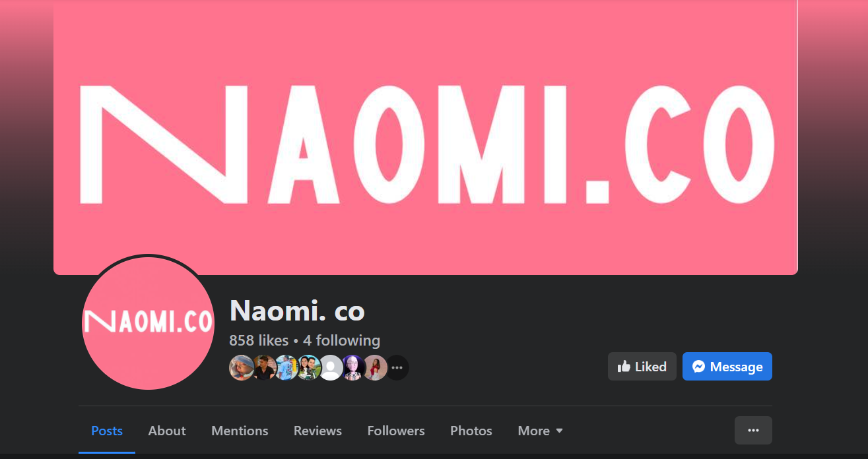Select the Mentions tab
This screenshot has height=459, width=868.
(240, 431)
